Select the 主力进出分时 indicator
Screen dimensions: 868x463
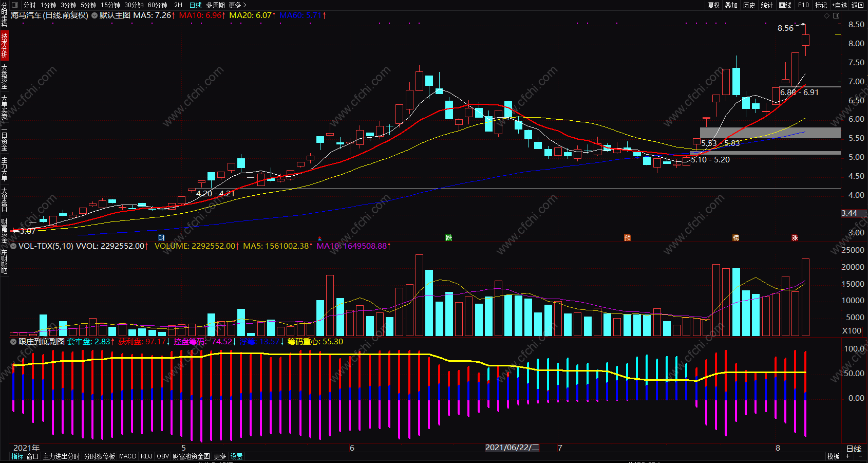click(x=61, y=456)
